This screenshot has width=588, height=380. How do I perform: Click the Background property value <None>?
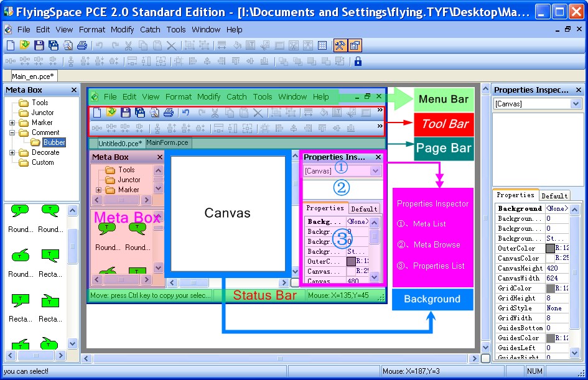click(x=557, y=208)
